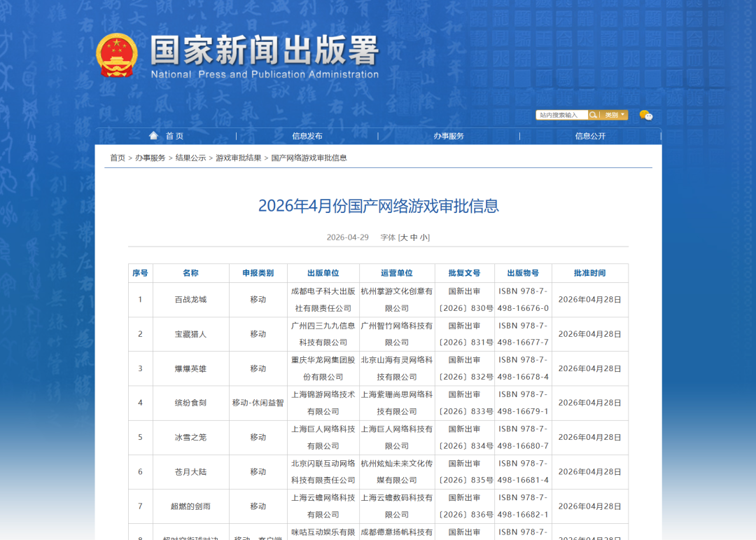The image size is (756, 540).
Task: Set font size to 小
Action: [423, 237]
